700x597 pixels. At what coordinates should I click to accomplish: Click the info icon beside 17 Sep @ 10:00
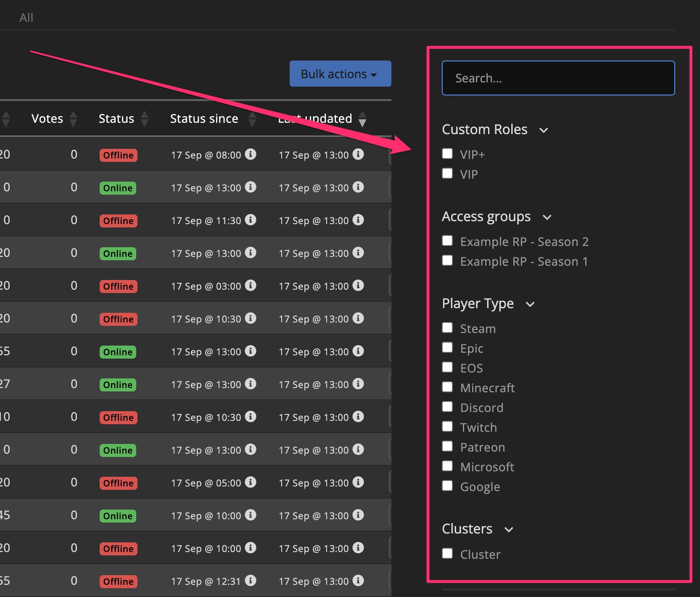[251, 515]
